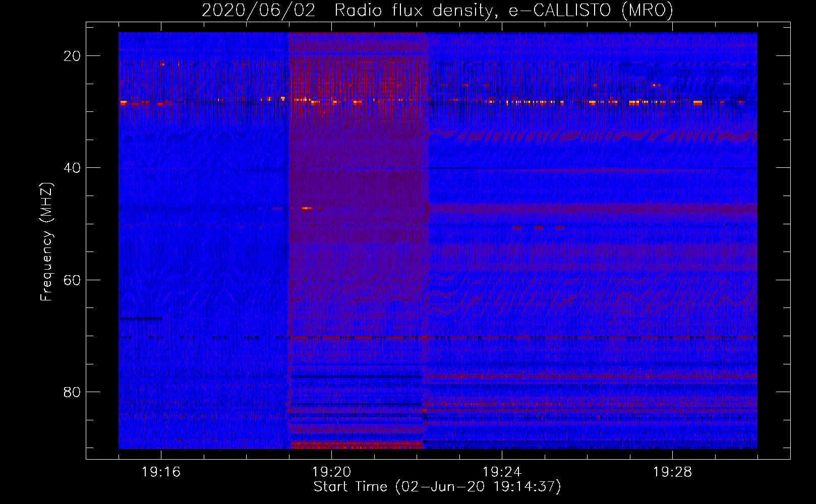Click the 'Start Time (02-Jun-20 19:14:37)' label
This screenshot has height=504, width=816.
tap(437, 487)
